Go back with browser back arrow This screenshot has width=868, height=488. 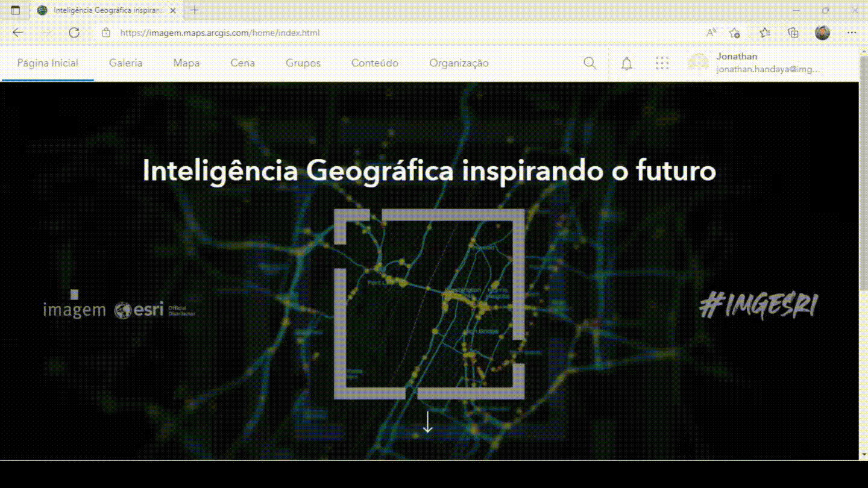(x=18, y=33)
